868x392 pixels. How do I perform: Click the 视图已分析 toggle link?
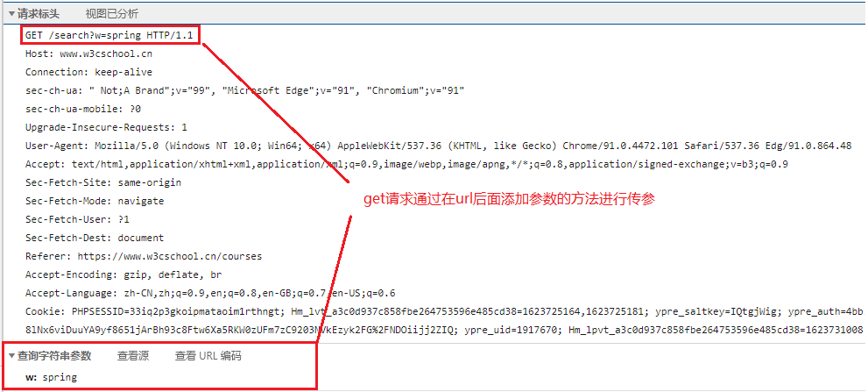(111, 14)
